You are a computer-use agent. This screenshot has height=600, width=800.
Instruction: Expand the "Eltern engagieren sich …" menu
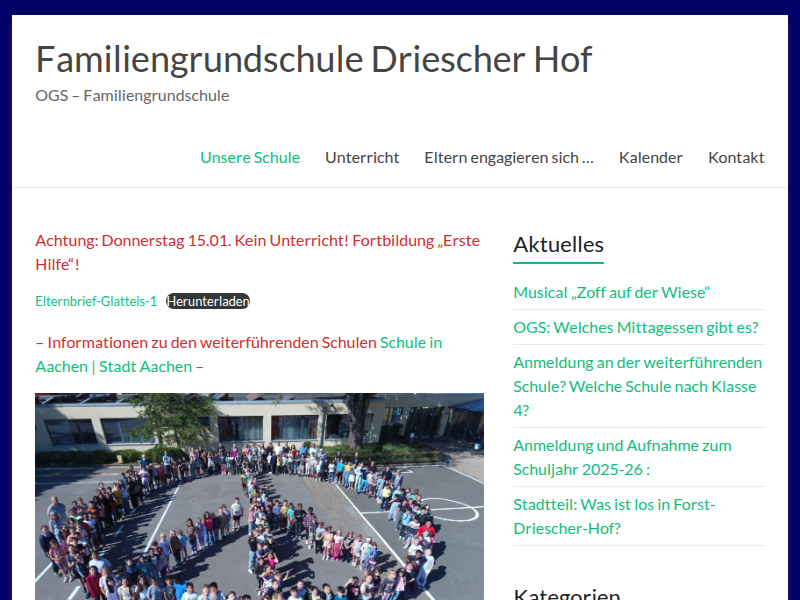pyautogui.click(x=509, y=157)
